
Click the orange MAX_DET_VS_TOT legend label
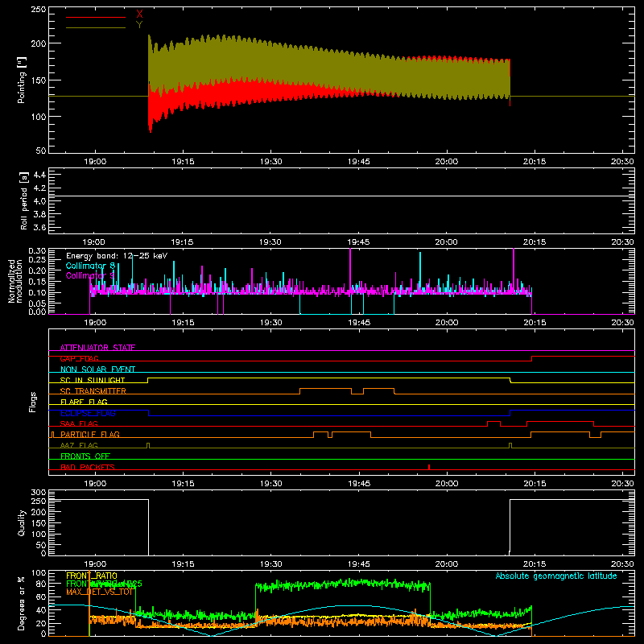coord(100,592)
